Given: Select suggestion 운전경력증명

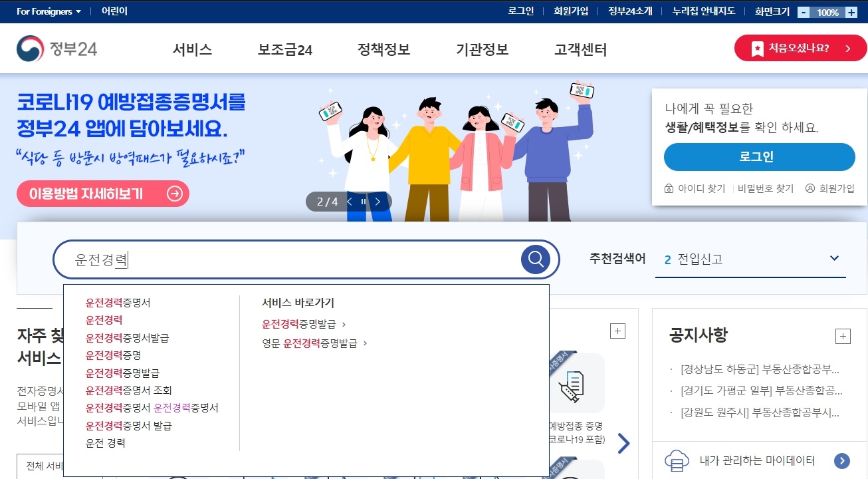Looking at the screenshot, I should pyautogui.click(x=114, y=355).
